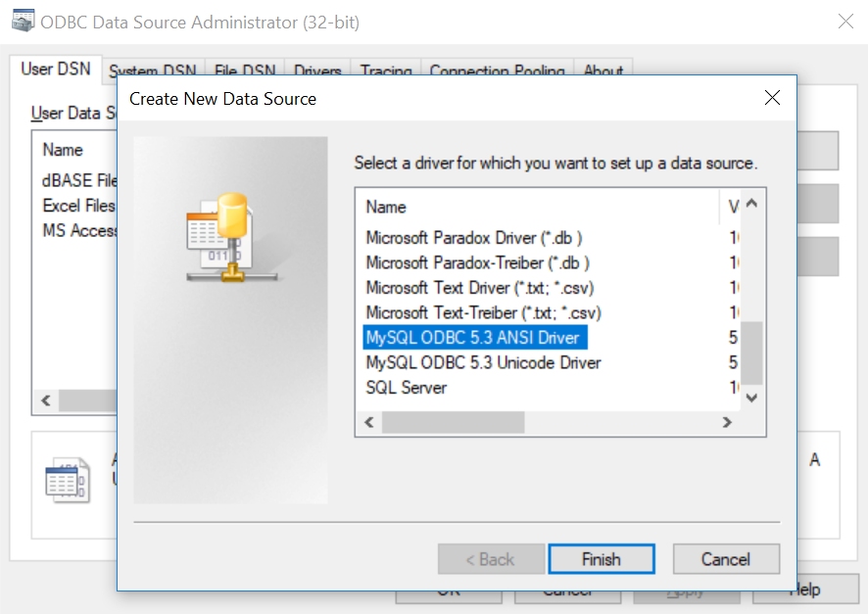Select MySQL ODBC 5.3 ANSI Driver

click(x=475, y=338)
